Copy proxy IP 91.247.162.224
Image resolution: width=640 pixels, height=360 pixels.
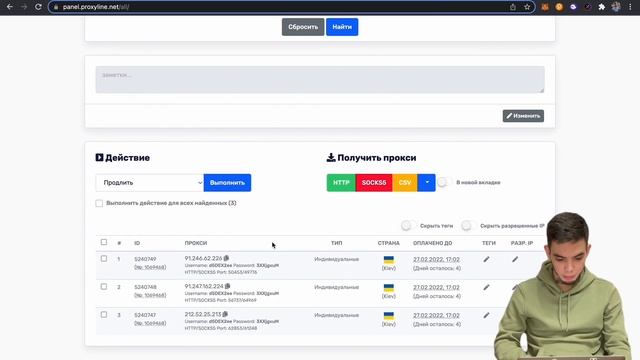(228, 286)
